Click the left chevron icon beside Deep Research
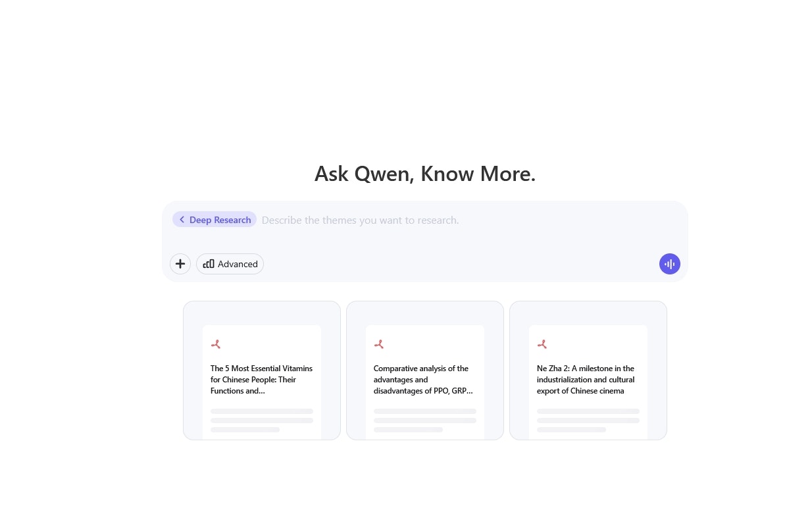This screenshot has height=512, width=812. tap(182, 219)
